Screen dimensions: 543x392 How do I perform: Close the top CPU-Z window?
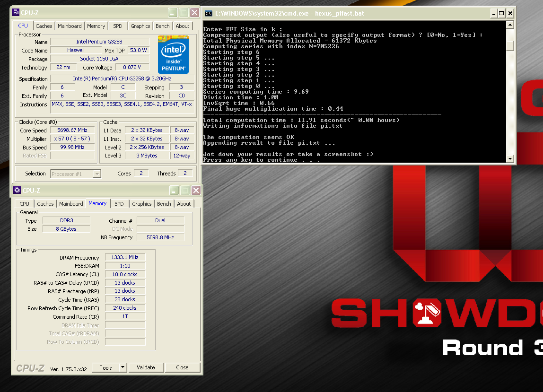[x=194, y=13]
